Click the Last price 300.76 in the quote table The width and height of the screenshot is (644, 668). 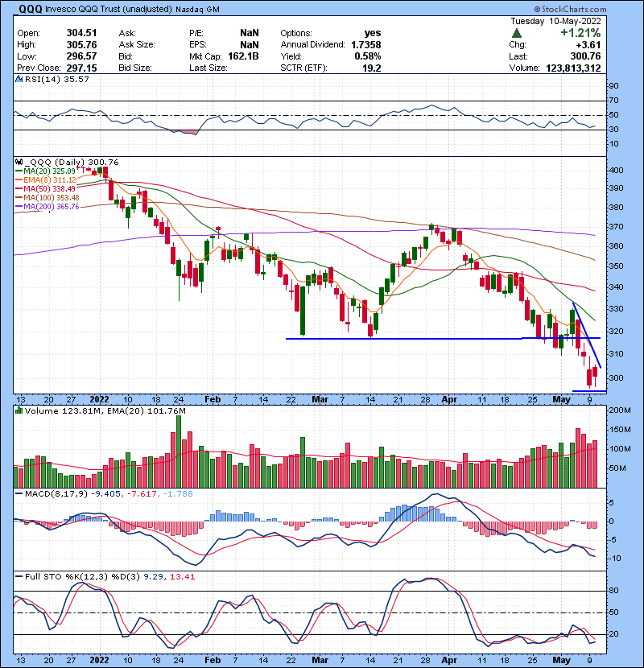(x=585, y=56)
